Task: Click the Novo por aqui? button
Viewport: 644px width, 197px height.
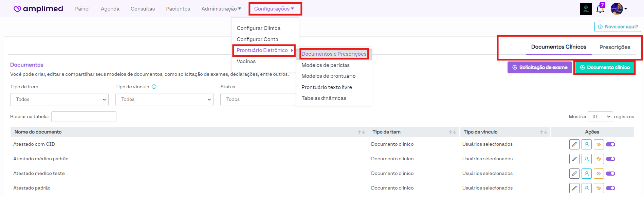Action: (618, 27)
